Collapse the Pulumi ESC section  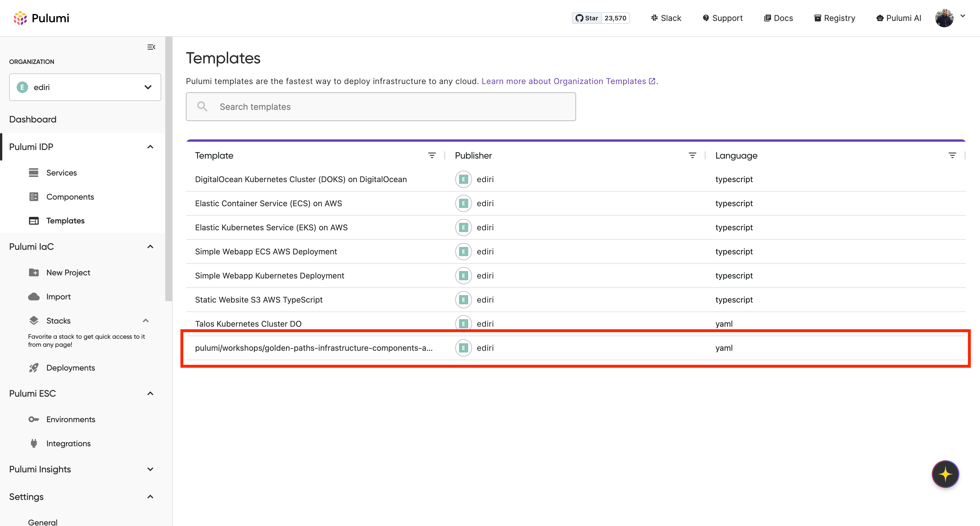(x=150, y=394)
